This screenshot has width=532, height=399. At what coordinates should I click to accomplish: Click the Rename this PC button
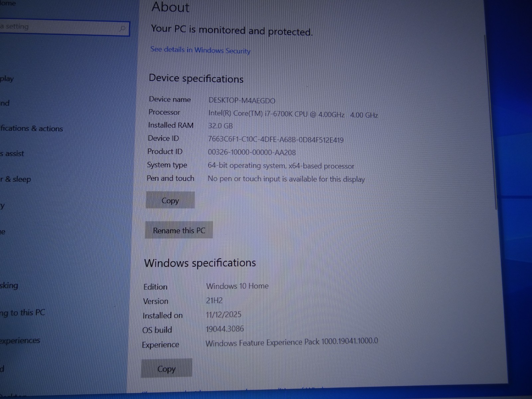[x=179, y=230]
